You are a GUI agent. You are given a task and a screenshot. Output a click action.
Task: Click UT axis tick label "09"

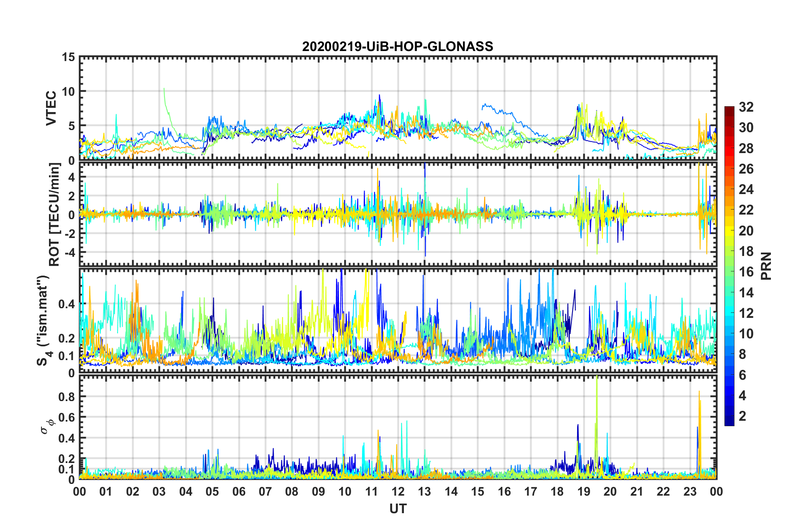click(x=318, y=491)
